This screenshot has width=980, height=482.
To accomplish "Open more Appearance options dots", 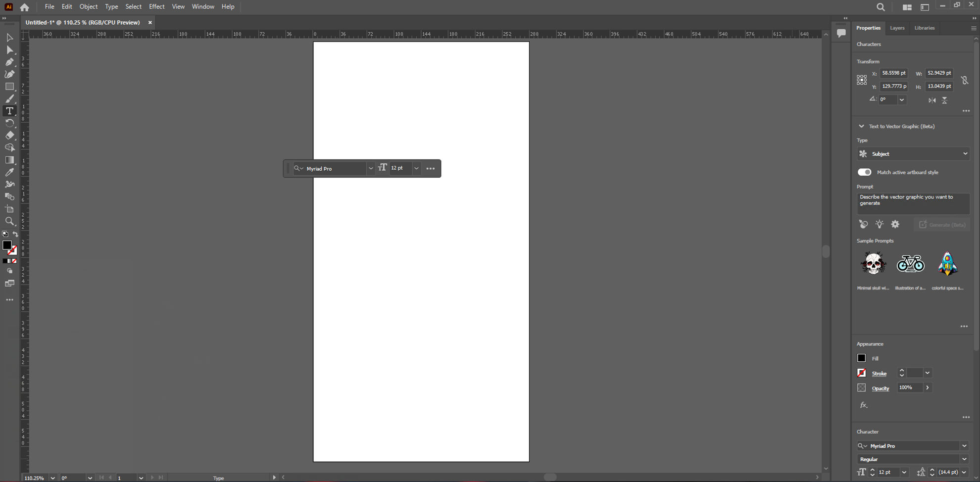I will point(966,417).
